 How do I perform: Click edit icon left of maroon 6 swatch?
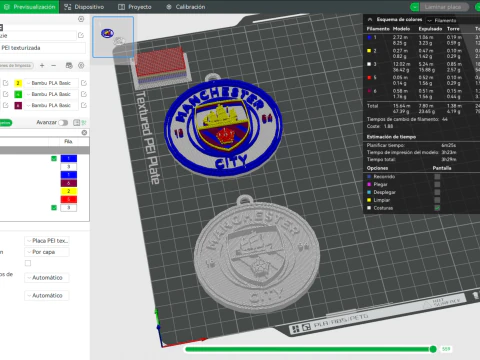click(x=6, y=105)
